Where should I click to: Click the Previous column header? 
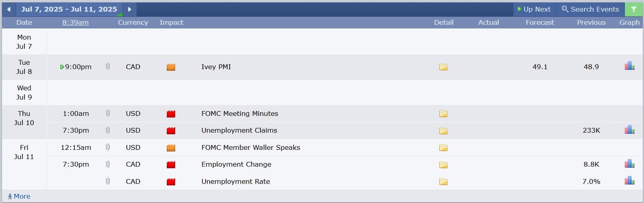[591, 22]
